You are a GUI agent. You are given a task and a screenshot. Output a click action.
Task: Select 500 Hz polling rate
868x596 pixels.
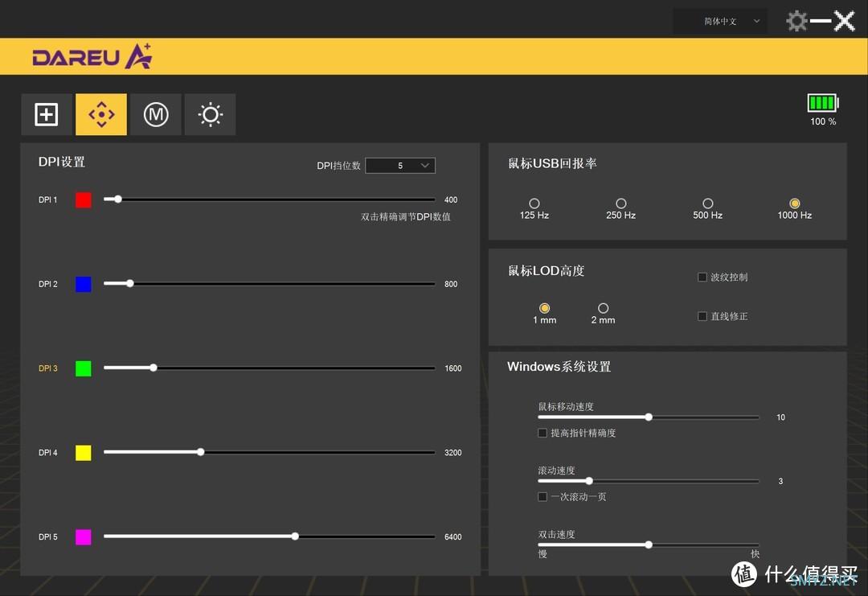[x=708, y=203]
